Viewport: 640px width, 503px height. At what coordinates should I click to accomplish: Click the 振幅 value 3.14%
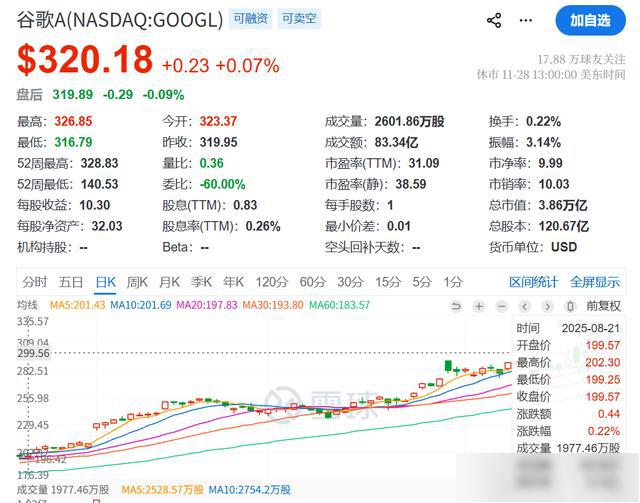tap(543, 142)
